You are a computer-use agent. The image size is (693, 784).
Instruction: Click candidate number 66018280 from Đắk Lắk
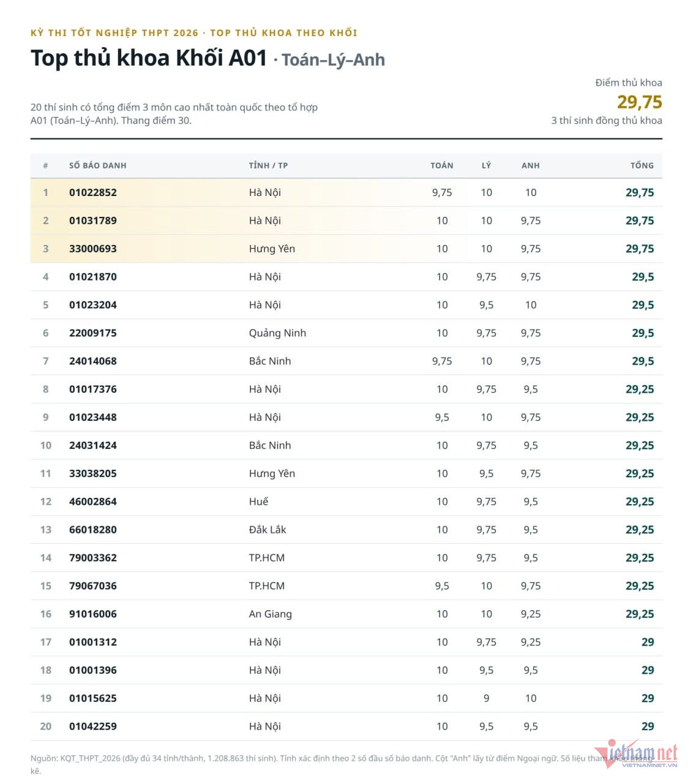tap(93, 530)
